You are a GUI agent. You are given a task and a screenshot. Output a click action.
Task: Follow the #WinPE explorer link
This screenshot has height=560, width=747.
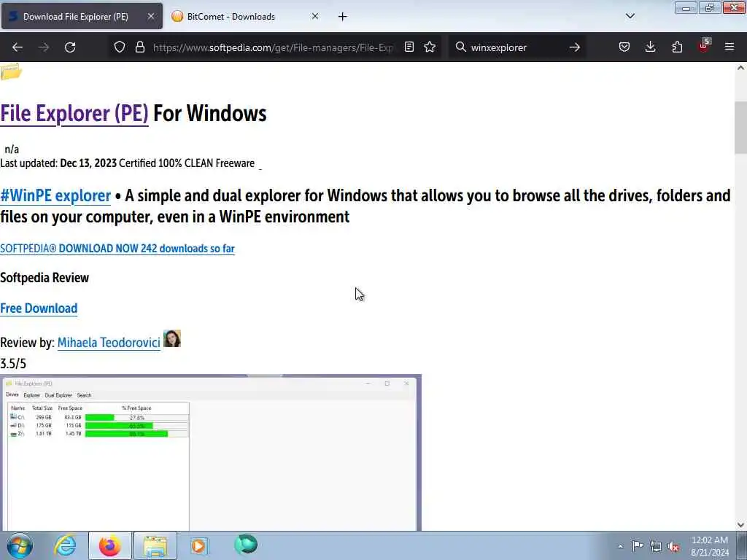coord(55,195)
